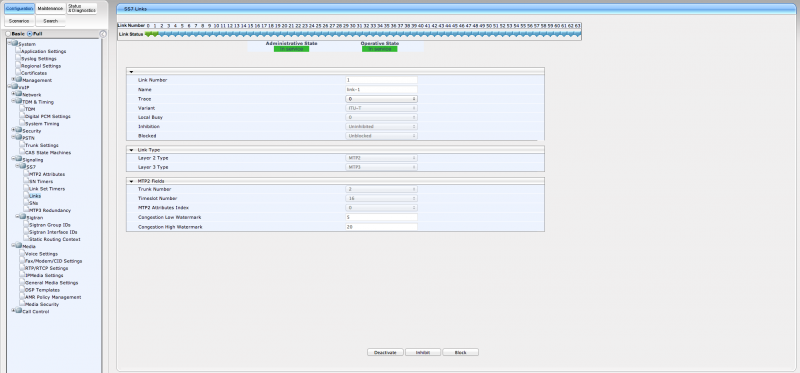
Task: Click link status icon for link 32
Action: 366,34
